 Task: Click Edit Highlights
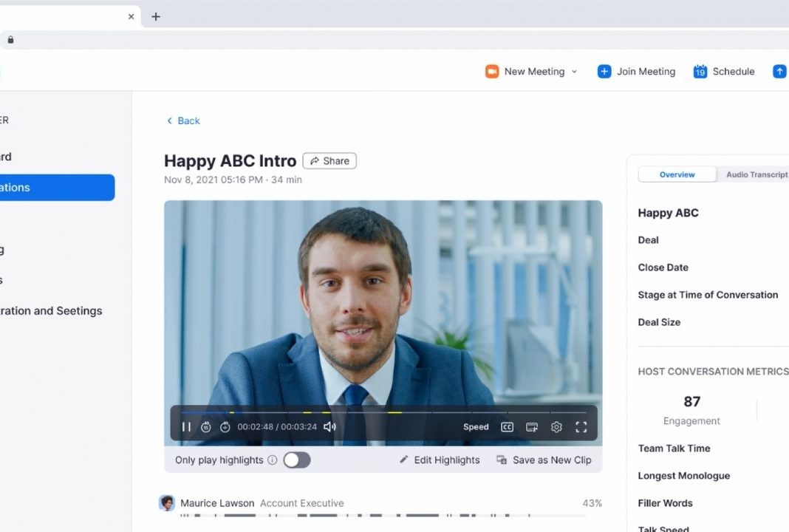pos(440,460)
